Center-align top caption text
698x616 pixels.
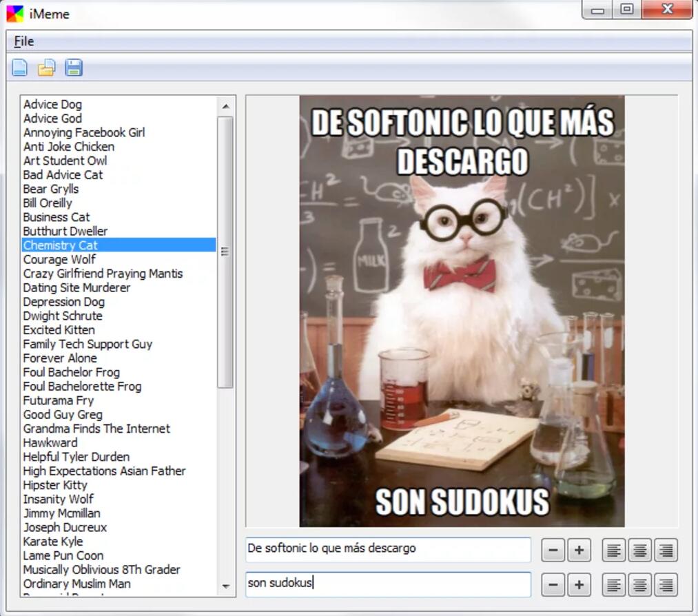coord(639,550)
